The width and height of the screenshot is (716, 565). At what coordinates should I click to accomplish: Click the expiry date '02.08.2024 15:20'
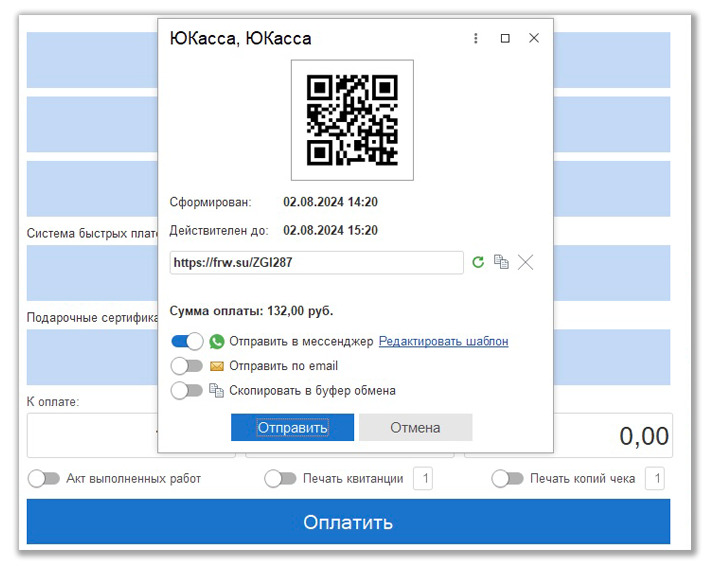(330, 230)
